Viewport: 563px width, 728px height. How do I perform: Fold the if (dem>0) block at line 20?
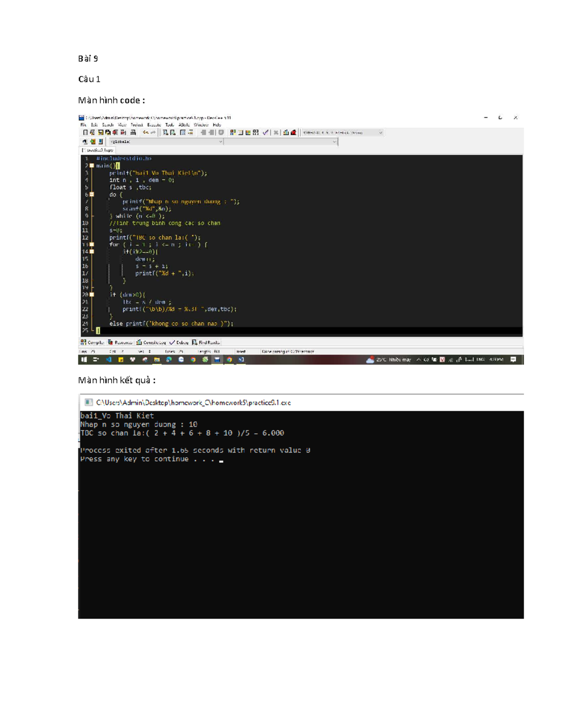[92, 295]
